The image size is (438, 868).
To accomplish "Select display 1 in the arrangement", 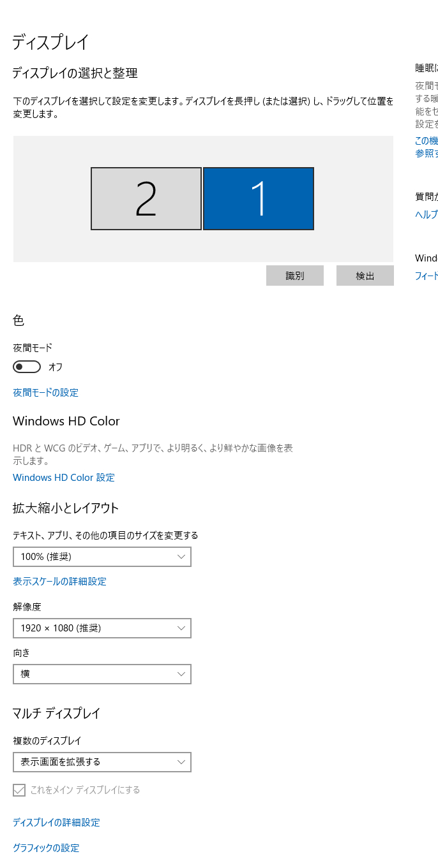I will (259, 198).
